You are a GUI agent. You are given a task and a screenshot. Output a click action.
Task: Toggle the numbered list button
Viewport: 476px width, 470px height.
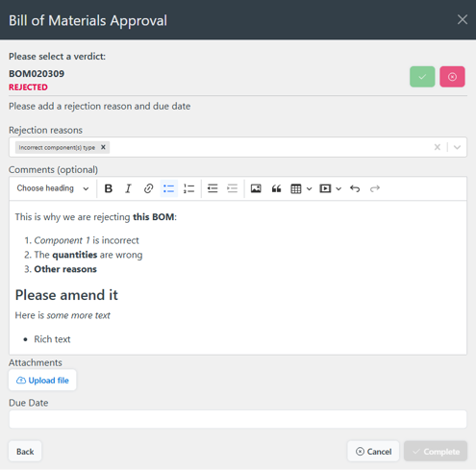coord(188,188)
